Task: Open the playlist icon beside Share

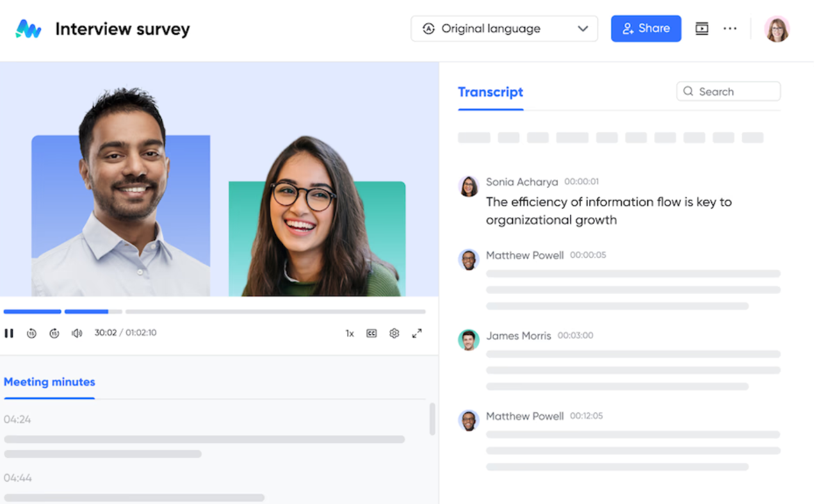Action: point(702,29)
